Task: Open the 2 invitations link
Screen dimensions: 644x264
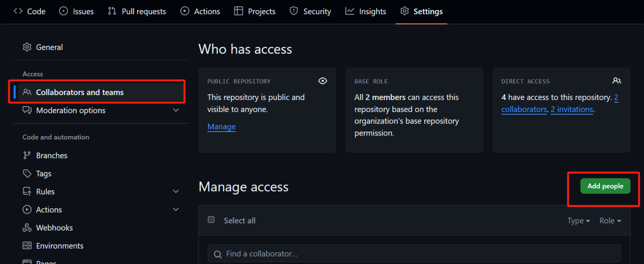Action: click(572, 110)
